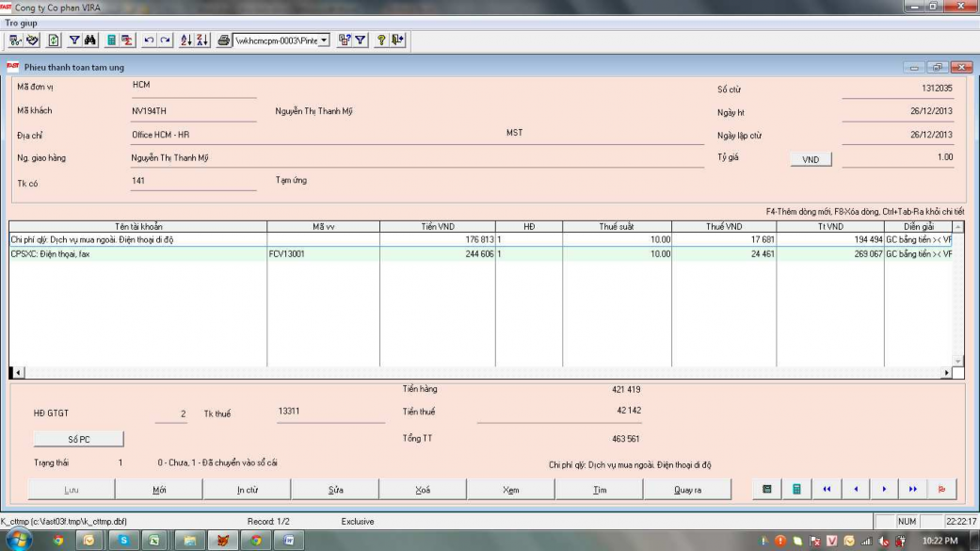Click the Mới new voucher button
This screenshot has width=980, height=551.
tap(159, 490)
